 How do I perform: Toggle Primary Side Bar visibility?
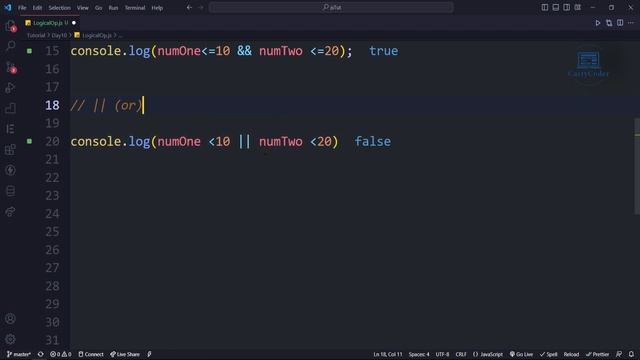(544, 7)
